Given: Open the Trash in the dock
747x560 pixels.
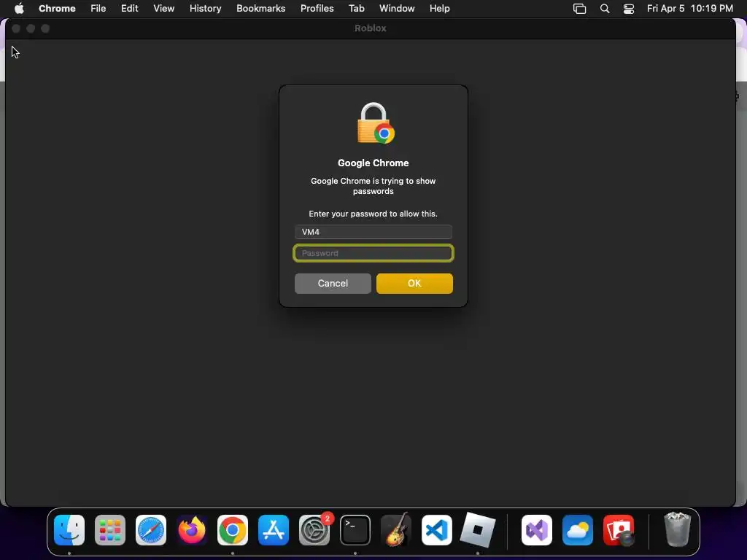Looking at the screenshot, I should click(677, 529).
